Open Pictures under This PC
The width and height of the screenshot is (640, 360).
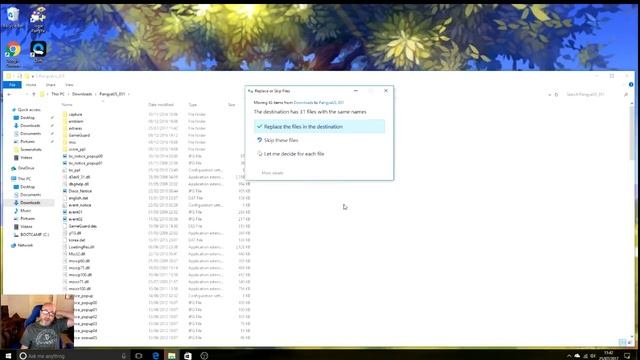coord(27,218)
